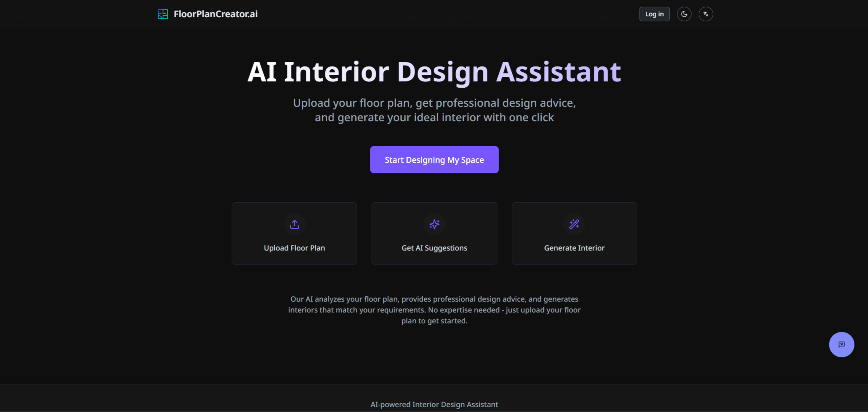Click the AI sparkles icon
Screen dimensions: 868x412
[434, 224]
